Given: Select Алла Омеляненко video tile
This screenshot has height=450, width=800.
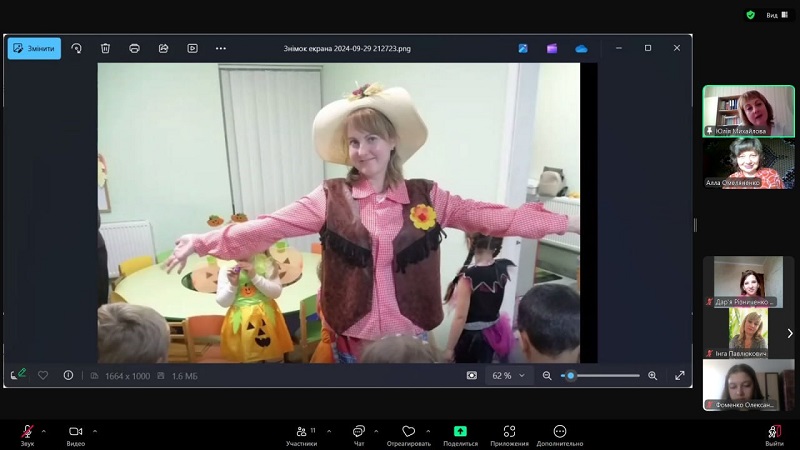Looking at the screenshot, I should click(x=748, y=163).
